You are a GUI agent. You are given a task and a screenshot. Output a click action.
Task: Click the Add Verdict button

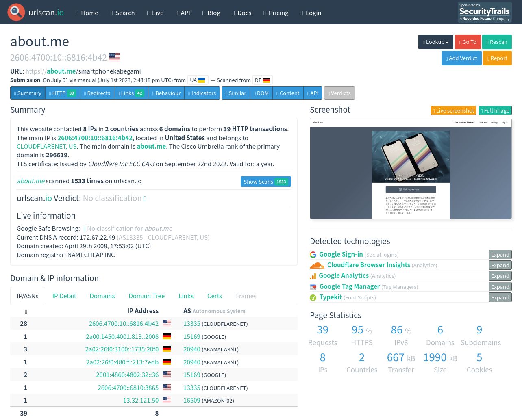[461, 58]
